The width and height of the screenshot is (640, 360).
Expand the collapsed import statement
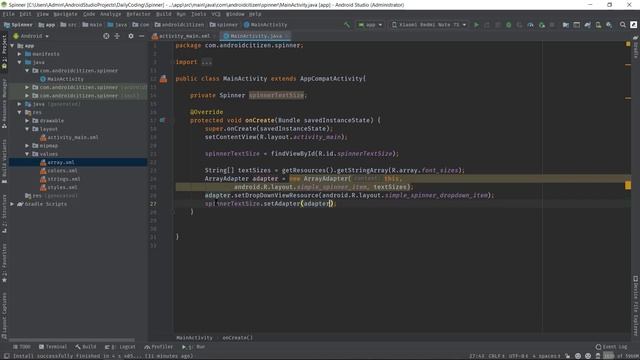tap(207, 62)
